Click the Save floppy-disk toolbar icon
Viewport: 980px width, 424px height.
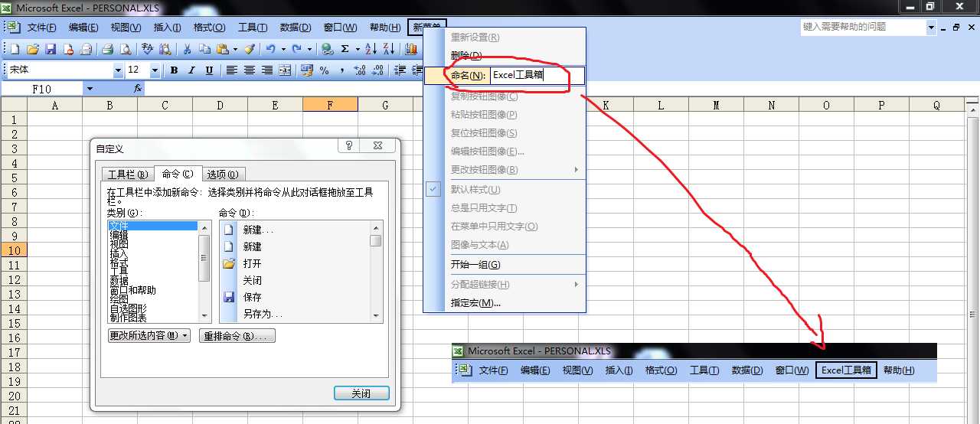(51, 49)
